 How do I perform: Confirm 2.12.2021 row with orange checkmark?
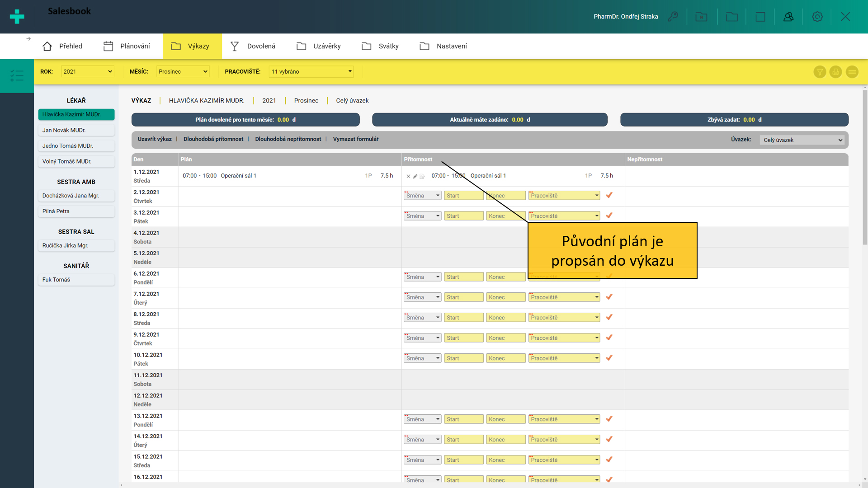[609, 195]
